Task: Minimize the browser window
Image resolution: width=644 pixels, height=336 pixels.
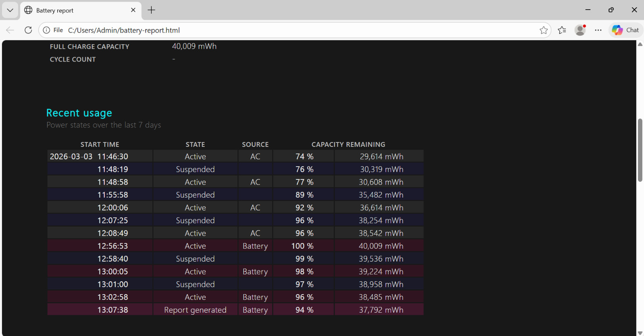Action: point(588,10)
